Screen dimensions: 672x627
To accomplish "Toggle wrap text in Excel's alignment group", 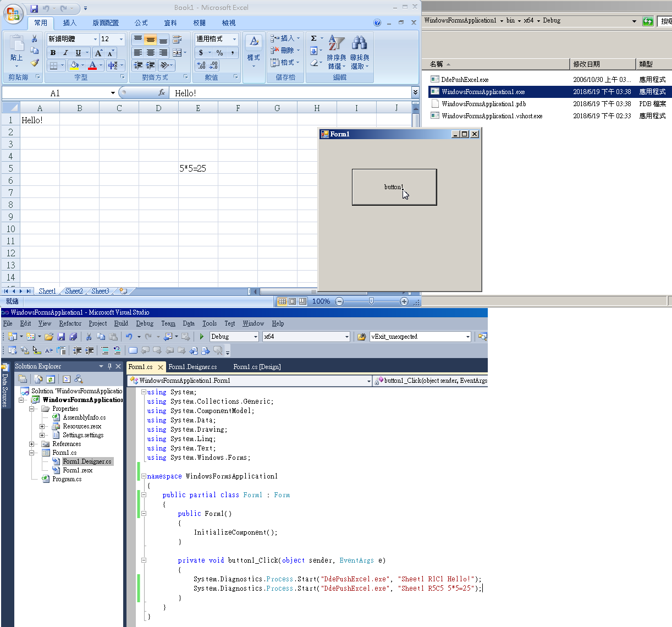I will pyautogui.click(x=177, y=40).
